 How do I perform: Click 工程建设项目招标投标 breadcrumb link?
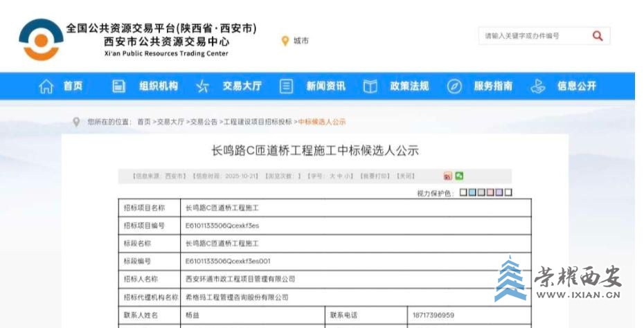258,122
